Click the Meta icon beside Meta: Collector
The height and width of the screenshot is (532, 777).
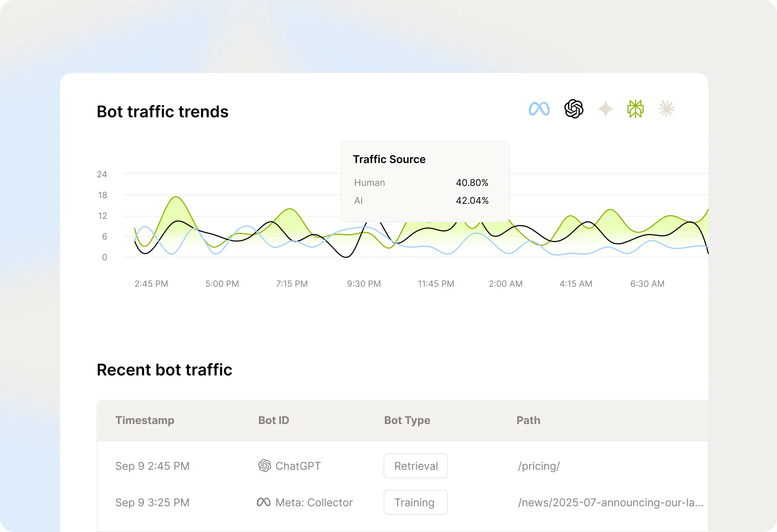coord(264,502)
